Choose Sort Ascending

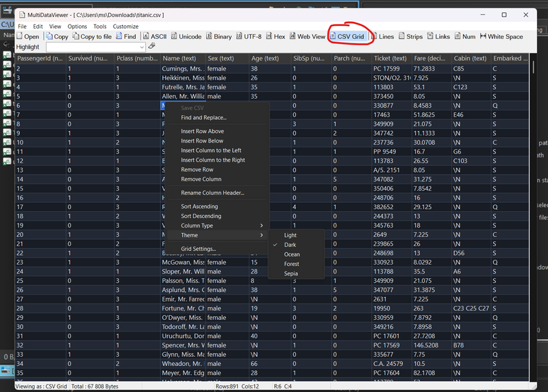(216, 206)
